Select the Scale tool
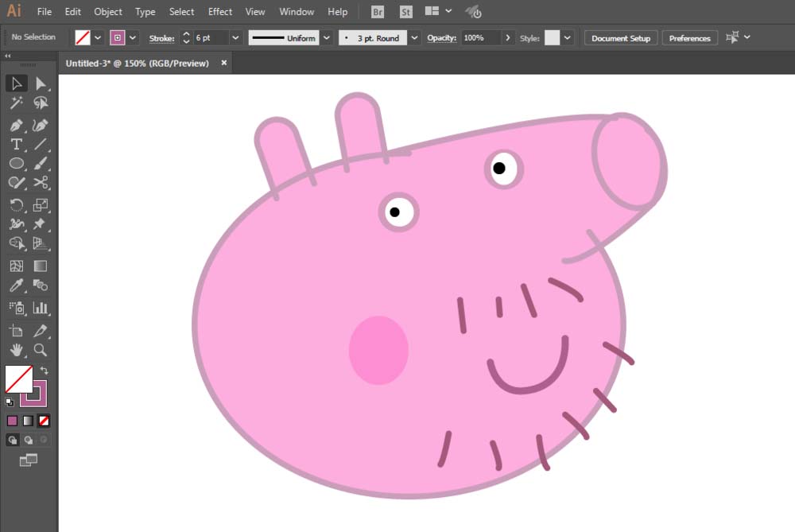Image resolution: width=795 pixels, height=532 pixels. pyautogui.click(x=41, y=205)
